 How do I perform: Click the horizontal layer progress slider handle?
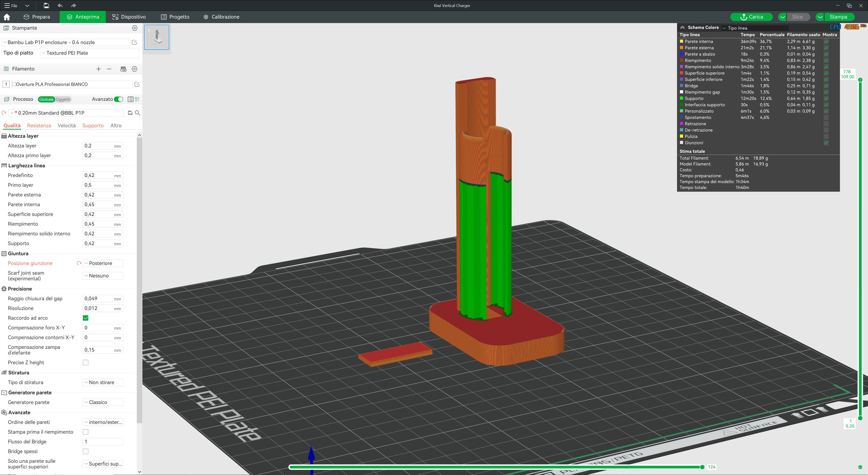pos(702,467)
